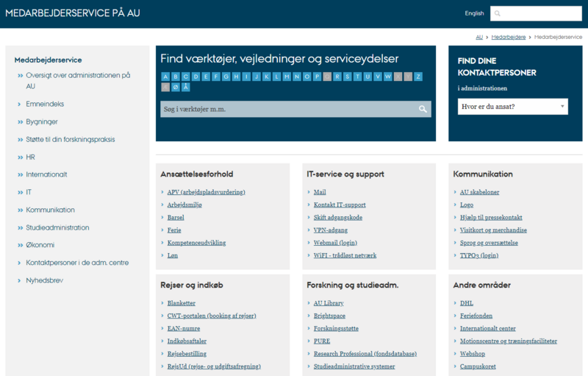
Task: Select letter P in the alphabet index
Action: (318, 77)
